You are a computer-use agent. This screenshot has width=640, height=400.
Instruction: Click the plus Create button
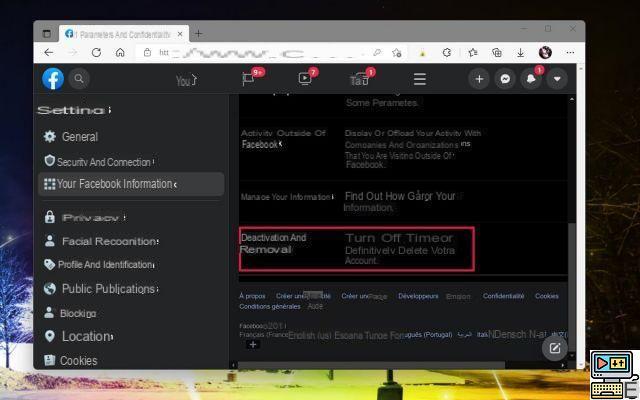479,79
